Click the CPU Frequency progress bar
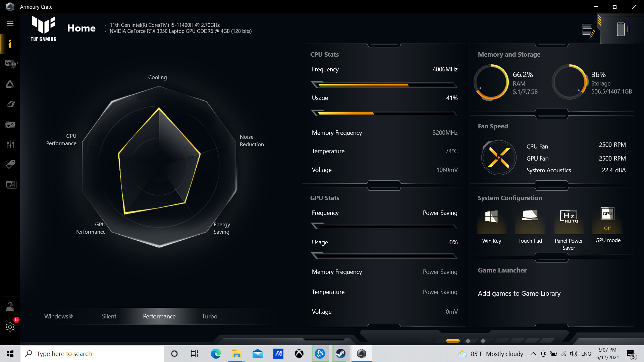The height and width of the screenshot is (362, 644). (384, 85)
